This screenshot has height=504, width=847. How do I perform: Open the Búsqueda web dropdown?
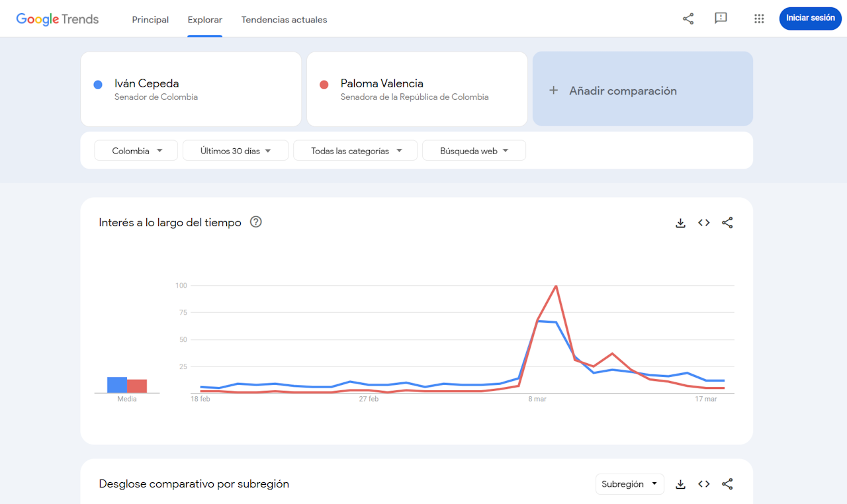[474, 150]
